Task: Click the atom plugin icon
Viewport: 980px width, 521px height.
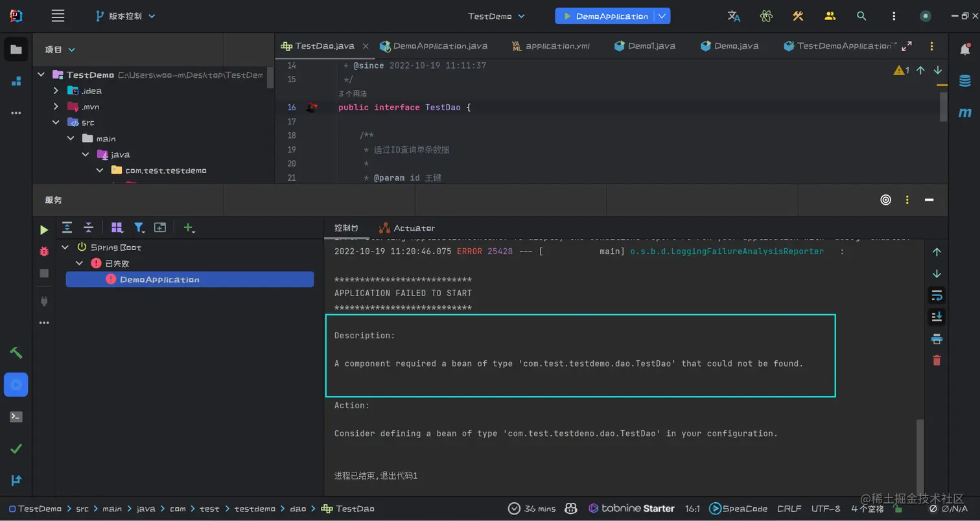Action: [766, 16]
